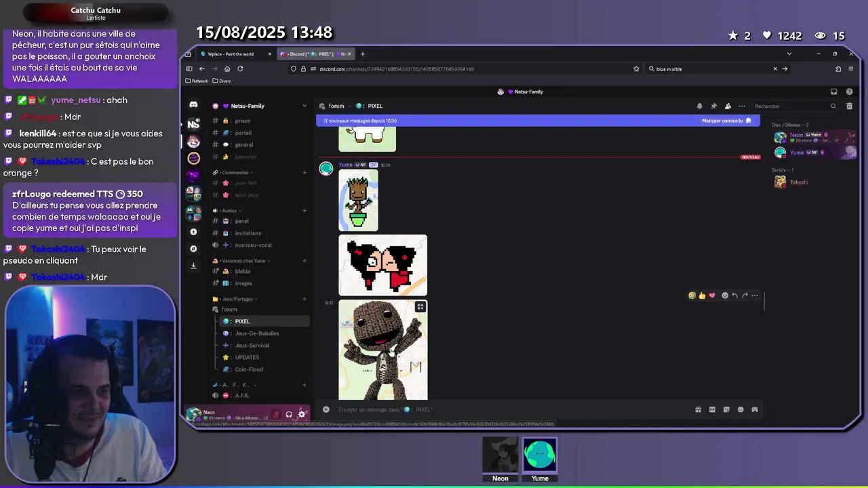Create a channel in the Audios category
868x488 pixels.
(304, 211)
